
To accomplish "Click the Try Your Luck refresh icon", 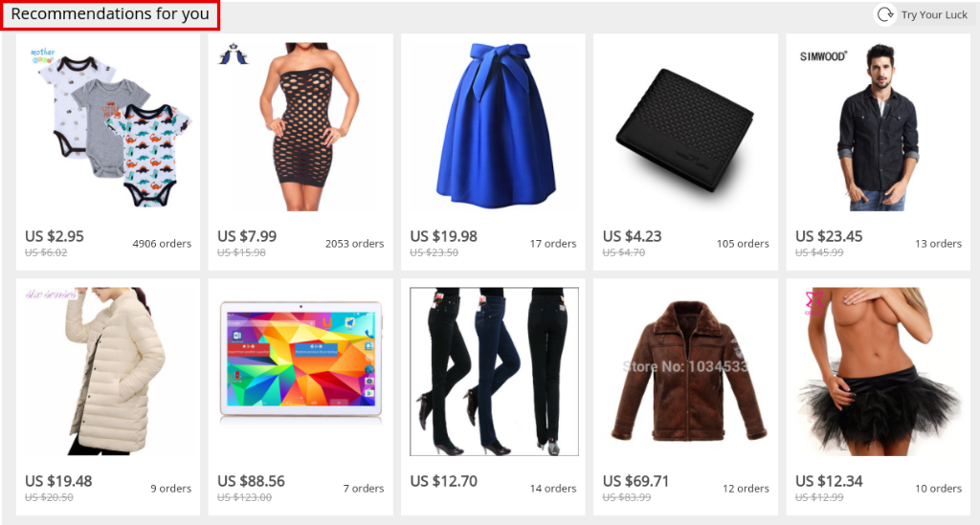I will 885,14.
